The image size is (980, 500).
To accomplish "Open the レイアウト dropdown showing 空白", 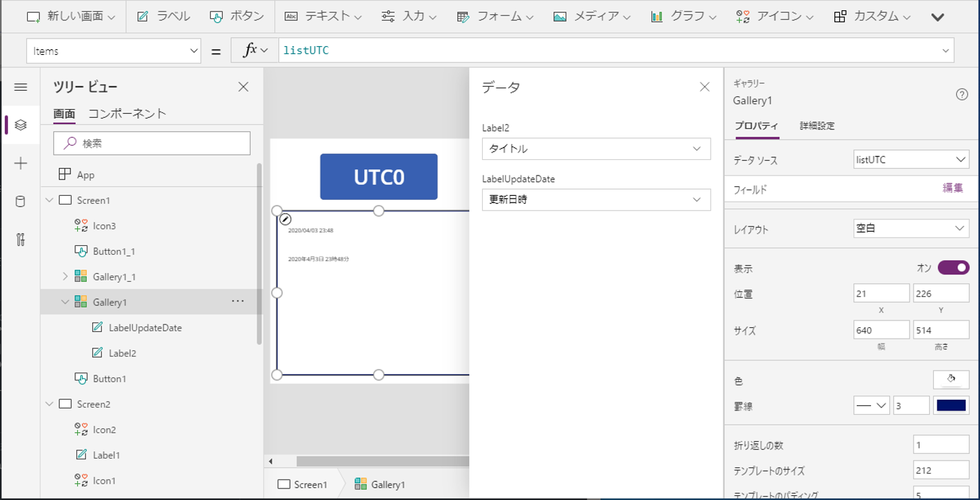I will tap(911, 228).
